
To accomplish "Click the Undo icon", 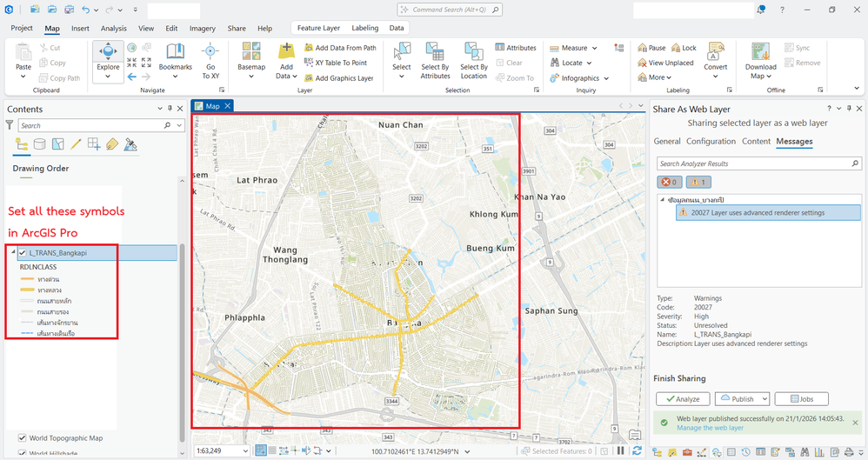I will tap(85, 10).
